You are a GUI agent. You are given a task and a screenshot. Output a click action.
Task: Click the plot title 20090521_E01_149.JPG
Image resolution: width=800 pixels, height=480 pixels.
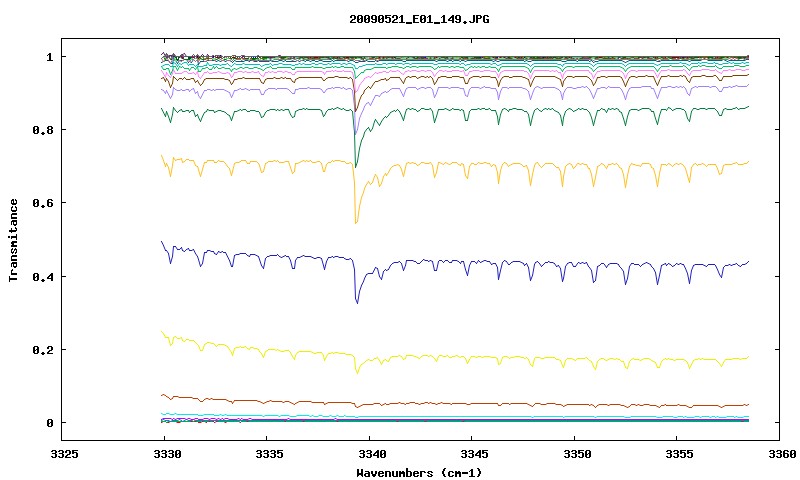coord(419,19)
